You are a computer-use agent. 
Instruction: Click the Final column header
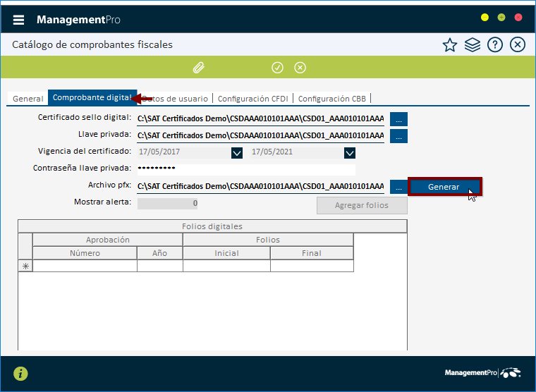312,253
